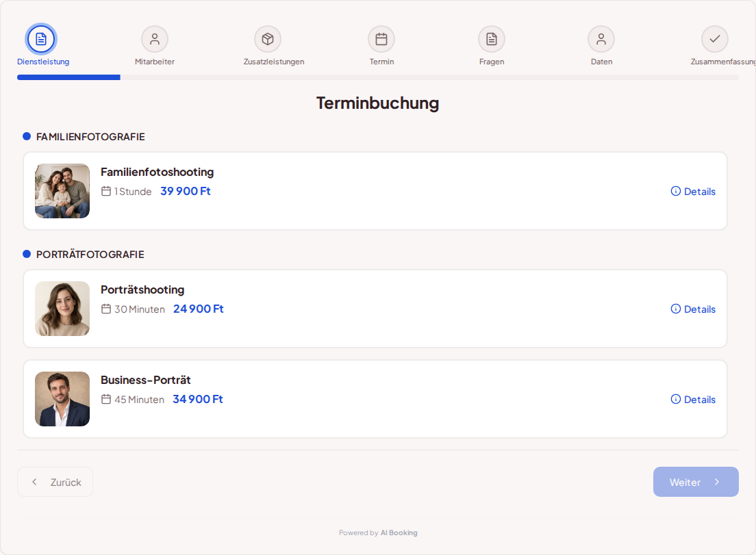Click calendar icon beside 45 Minuten
Image resolution: width=756 pixels, height=555 pixels.
coord(106,399)
